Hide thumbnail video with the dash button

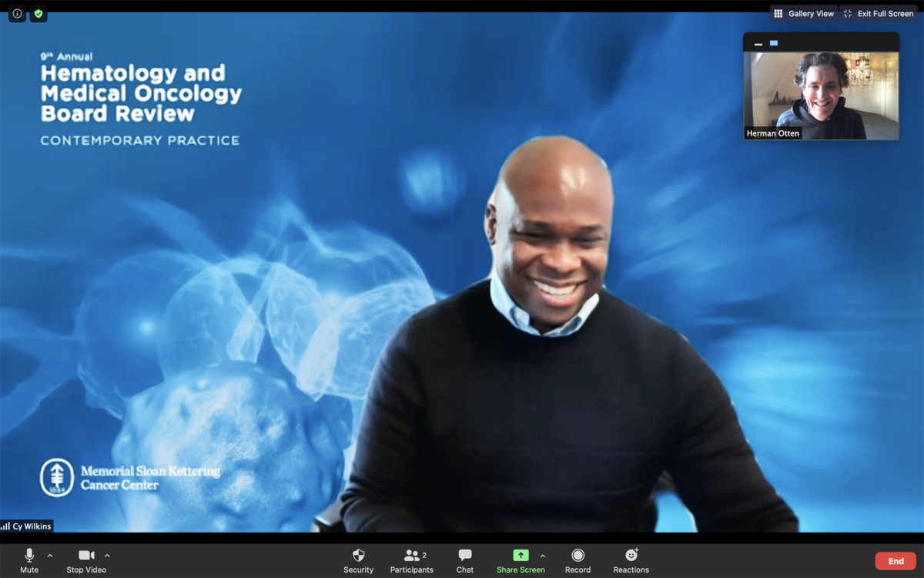tap(758, 44)
